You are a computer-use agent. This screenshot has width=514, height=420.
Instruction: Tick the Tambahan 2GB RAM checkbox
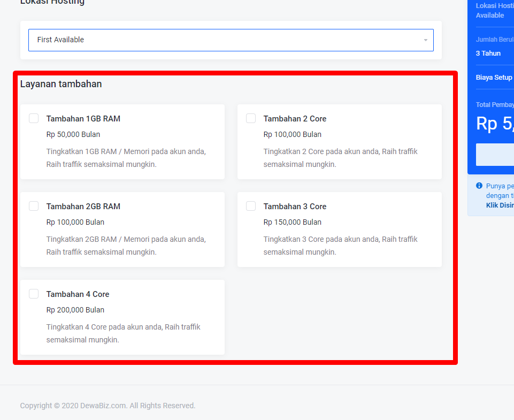(x=34, y=206)
